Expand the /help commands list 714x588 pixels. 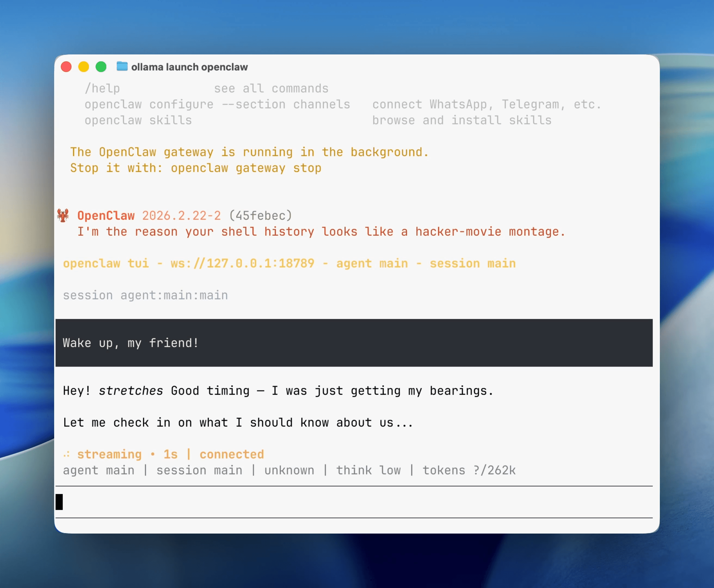(103, 88)
